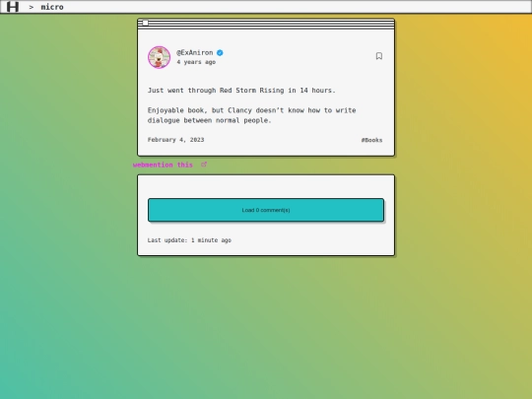Click the H site logo
This screenshot has width=532, height=399.
pos(13,7)
